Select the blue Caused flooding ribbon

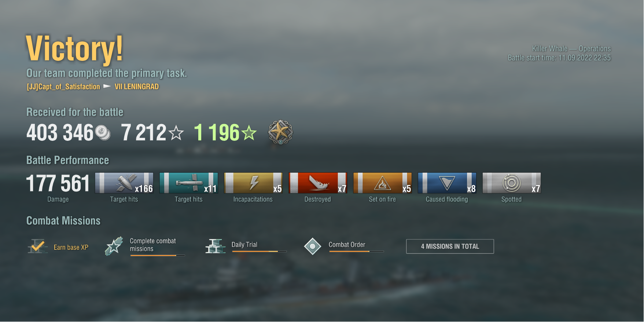pyautogui.click(x=447, y=183)
